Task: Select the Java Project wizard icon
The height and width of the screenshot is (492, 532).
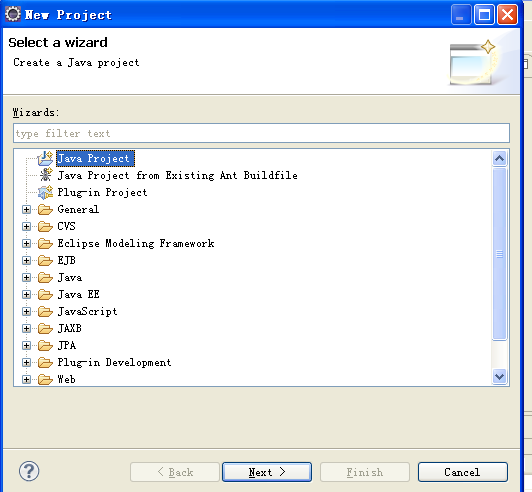Action: click(x=45, y=158)
